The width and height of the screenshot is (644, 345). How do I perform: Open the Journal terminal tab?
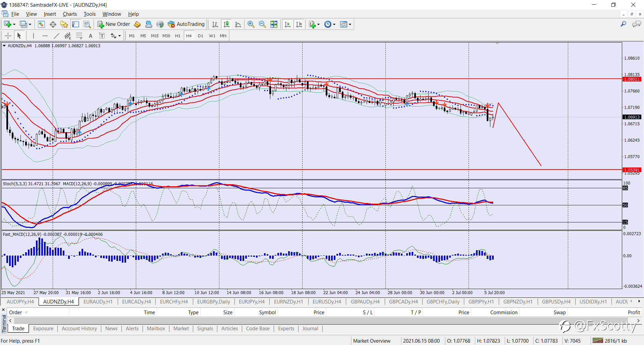(310, 329)
